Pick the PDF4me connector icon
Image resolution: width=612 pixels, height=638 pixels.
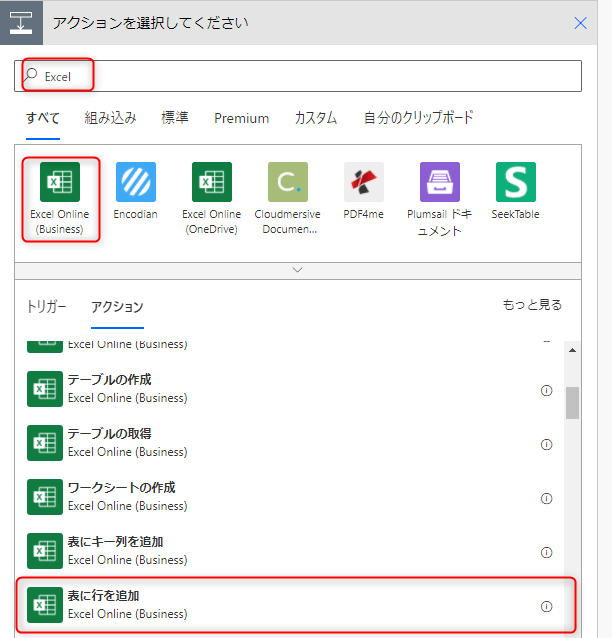click(364, 182)
